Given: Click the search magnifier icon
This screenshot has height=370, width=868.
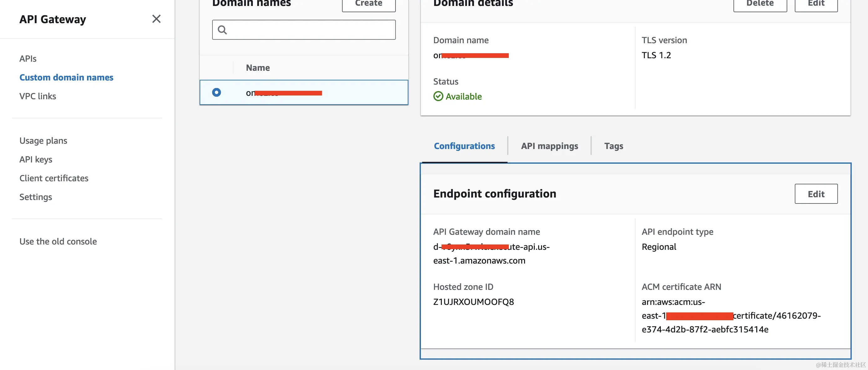Looking at the screenshot, I should pyautogui.click(x=222, y=30).
